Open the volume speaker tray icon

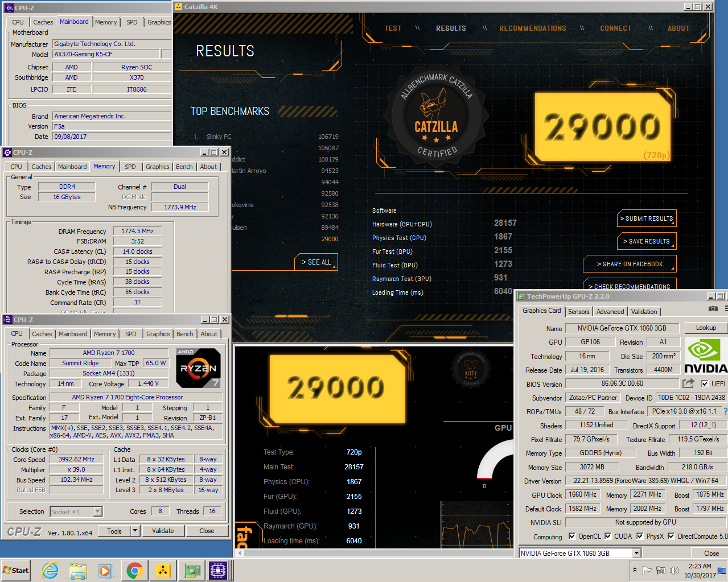coord(674,570)
